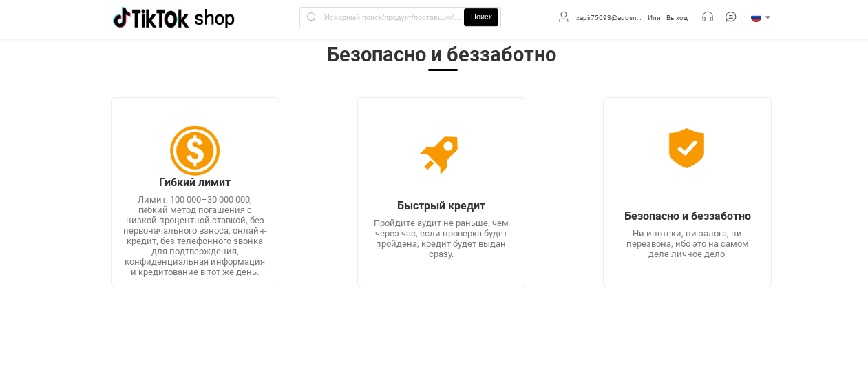868x368 pixels.
Task: Click the orange shield checkmark icon
Action: pos(686,147)
